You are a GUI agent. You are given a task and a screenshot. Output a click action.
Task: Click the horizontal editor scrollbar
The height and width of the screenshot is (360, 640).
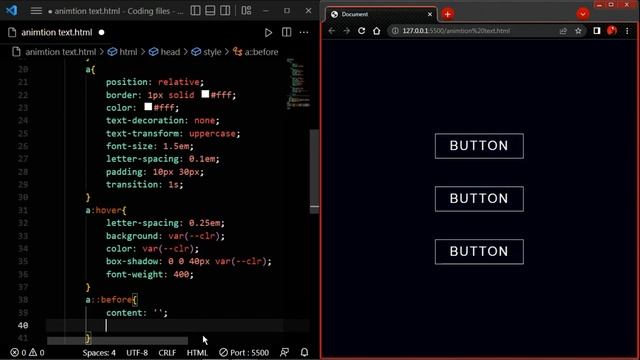118,340
